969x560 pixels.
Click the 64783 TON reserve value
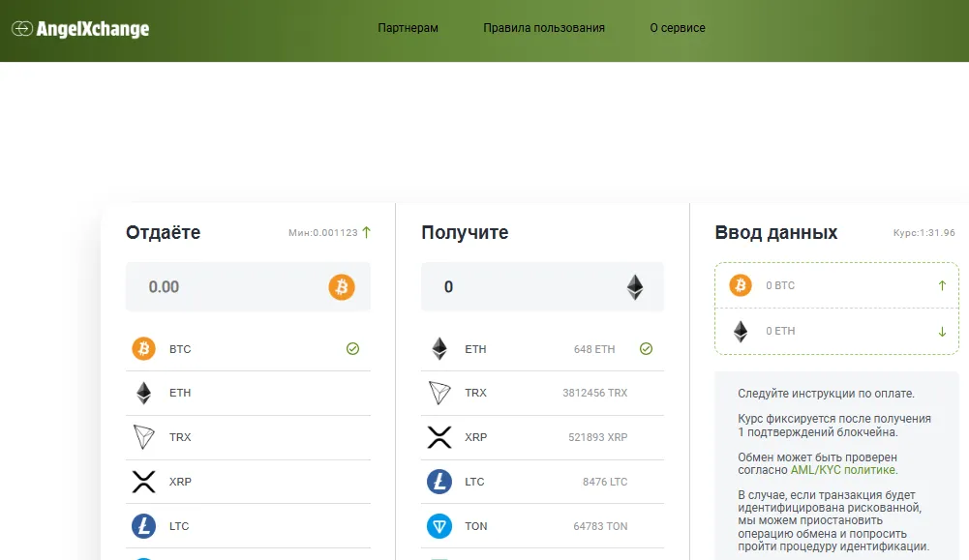600,526
